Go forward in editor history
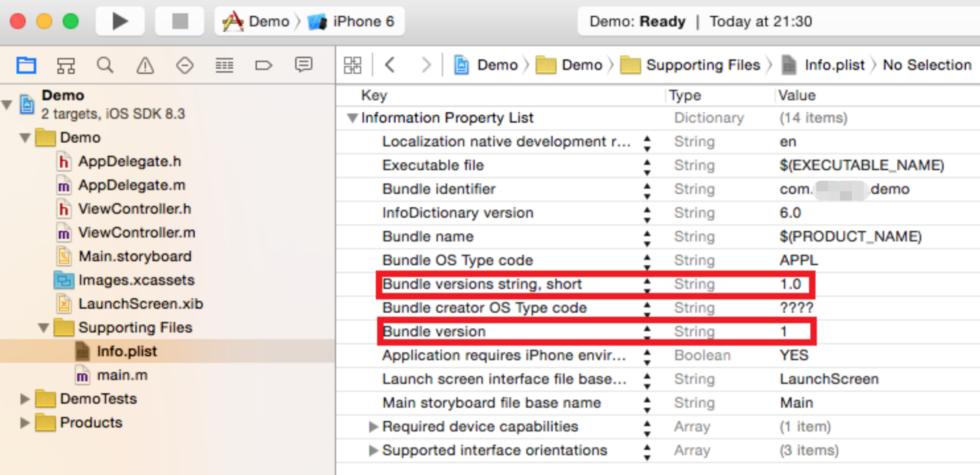Screen dimensions: 980x475 [x=426, y=65]
